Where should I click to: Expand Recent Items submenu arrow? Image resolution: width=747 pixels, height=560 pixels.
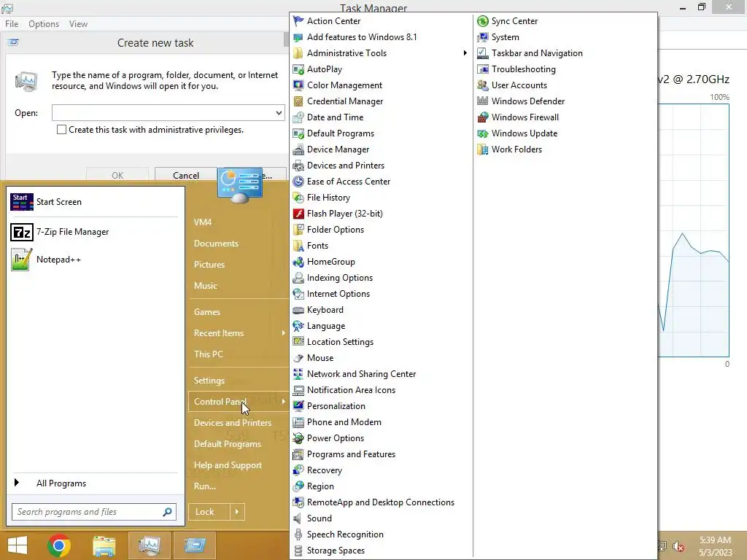coord(283,332)
